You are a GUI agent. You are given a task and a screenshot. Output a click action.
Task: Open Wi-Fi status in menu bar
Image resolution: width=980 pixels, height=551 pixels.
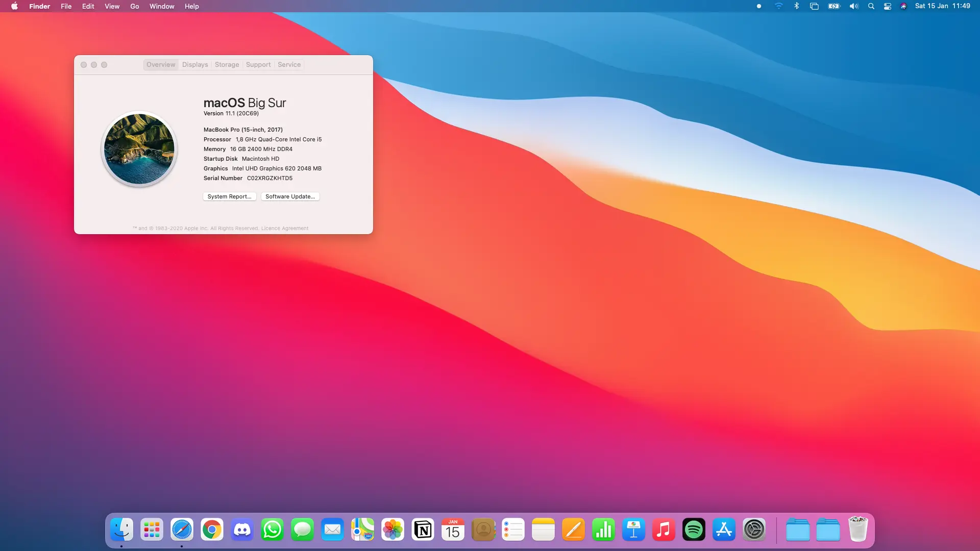point(778,6)
